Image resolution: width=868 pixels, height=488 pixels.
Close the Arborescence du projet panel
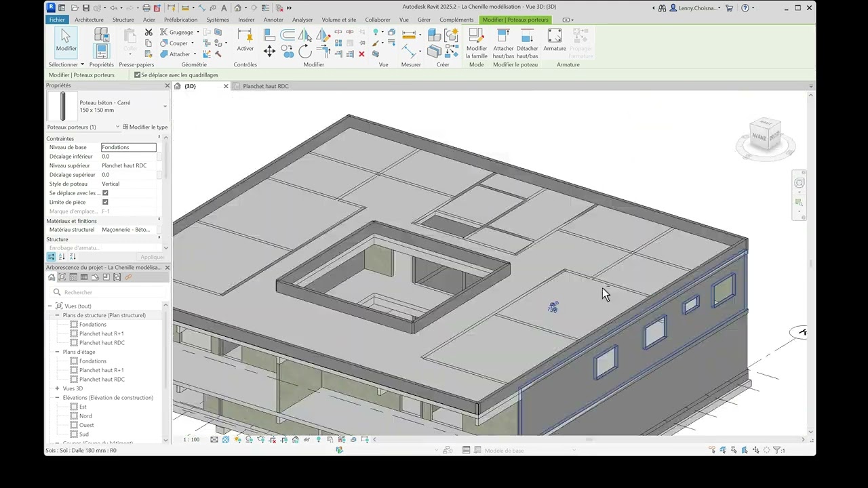(x=167, y=267)
